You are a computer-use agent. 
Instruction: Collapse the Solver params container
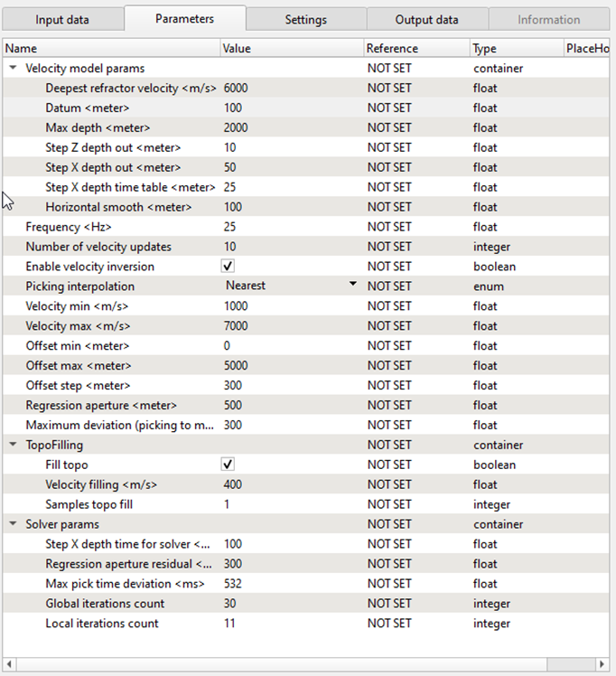pos(13,524)
